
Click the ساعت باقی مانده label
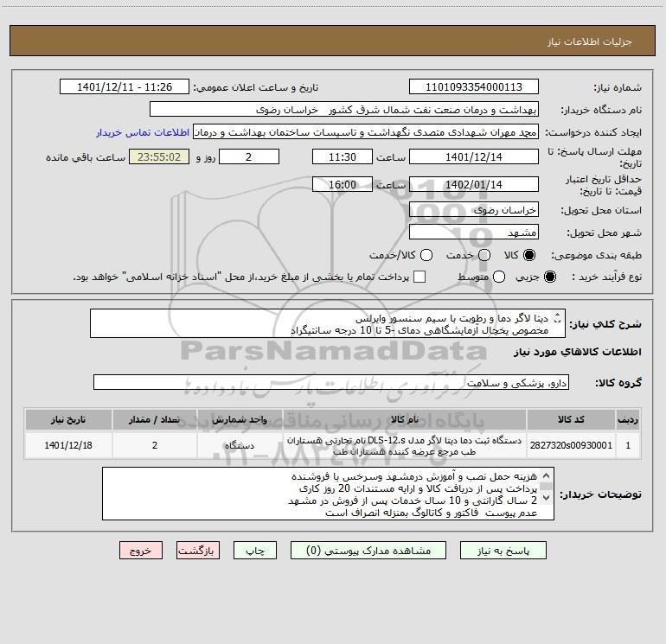pyautogui.click(x=86, y=157)
